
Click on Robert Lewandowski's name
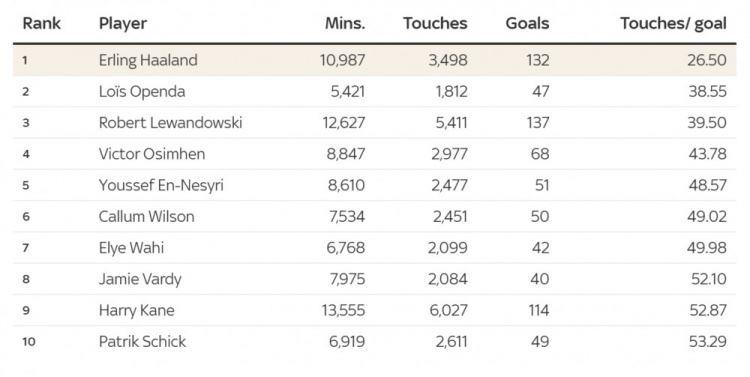[x=171, y=123]
